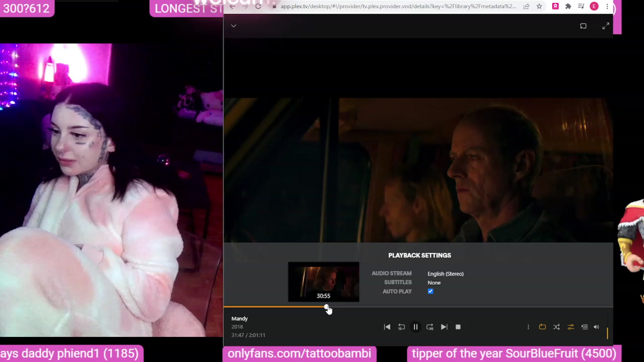Click the 2018 year text under Mandy
This screenshot has width=644, height=362.
[x=237, y=327]
